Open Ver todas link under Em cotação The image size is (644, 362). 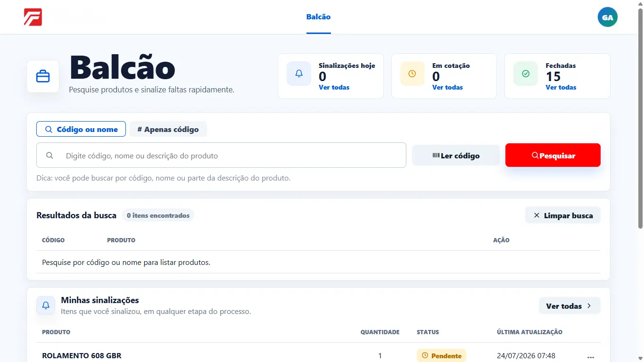tap(447, 87)
